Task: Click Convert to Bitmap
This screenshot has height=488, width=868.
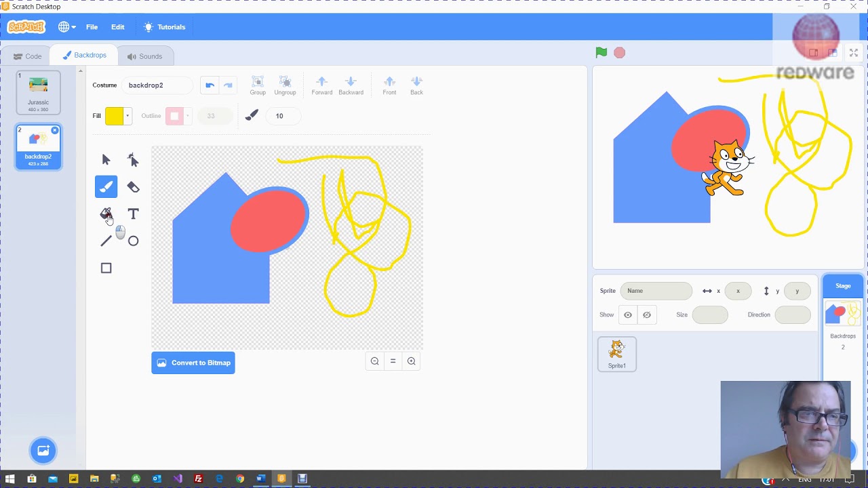Action: [x=193, y=363]
